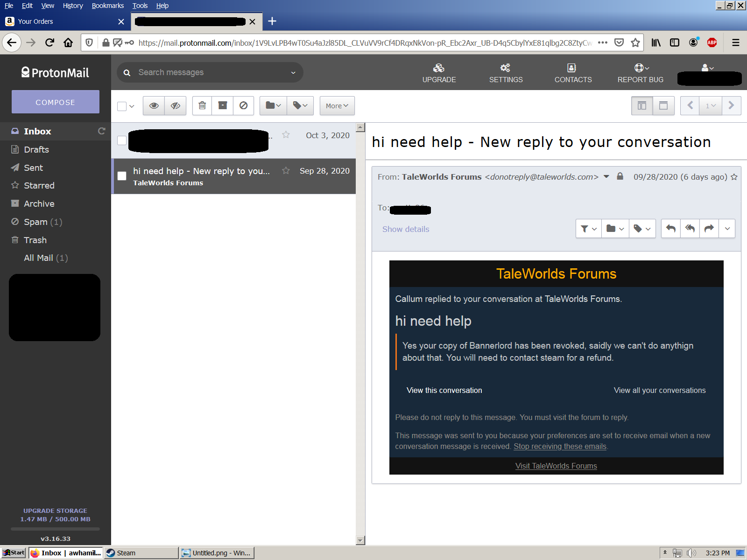Move message to trash via toolbar icon
The image size is (747, 560).
(x=202, y=106)
